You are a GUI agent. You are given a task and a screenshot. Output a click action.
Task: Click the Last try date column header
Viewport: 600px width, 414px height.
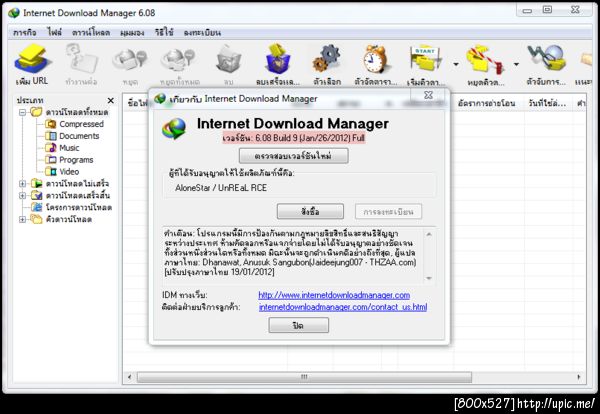coord(547,103)
